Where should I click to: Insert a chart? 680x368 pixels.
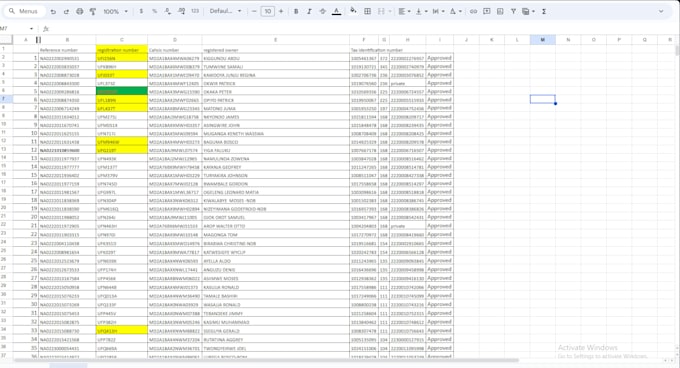coord(500,11)
